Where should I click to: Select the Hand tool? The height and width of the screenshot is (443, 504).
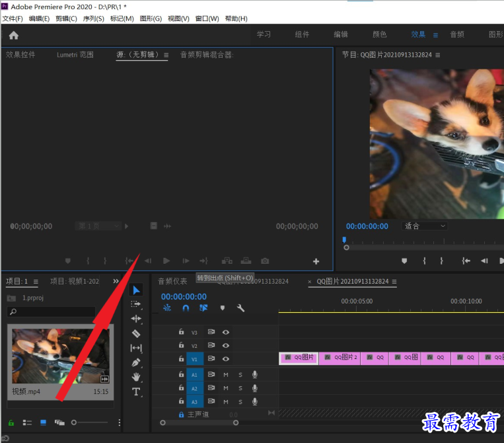click(x=136, y=377)
